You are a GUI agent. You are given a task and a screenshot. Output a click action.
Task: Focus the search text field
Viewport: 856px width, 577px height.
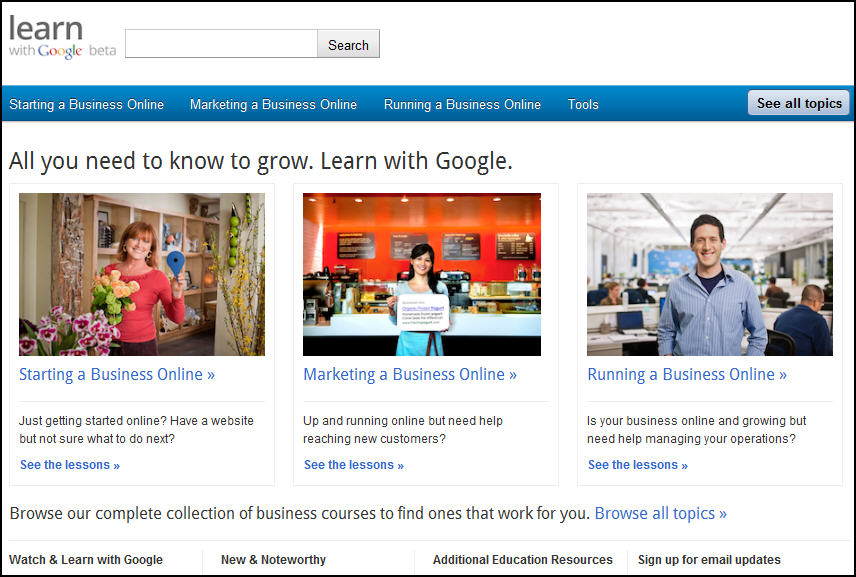coord(221,44)
